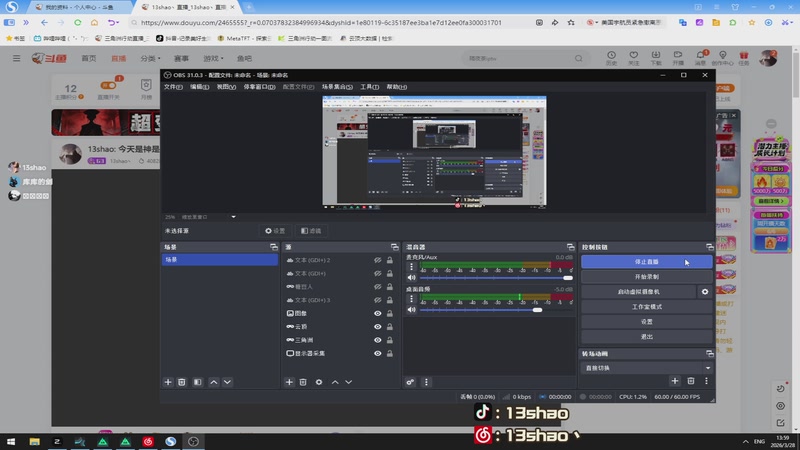Move source down arrow in 源 panel
This screenshot has height=450, width=800.
[348, 382]
